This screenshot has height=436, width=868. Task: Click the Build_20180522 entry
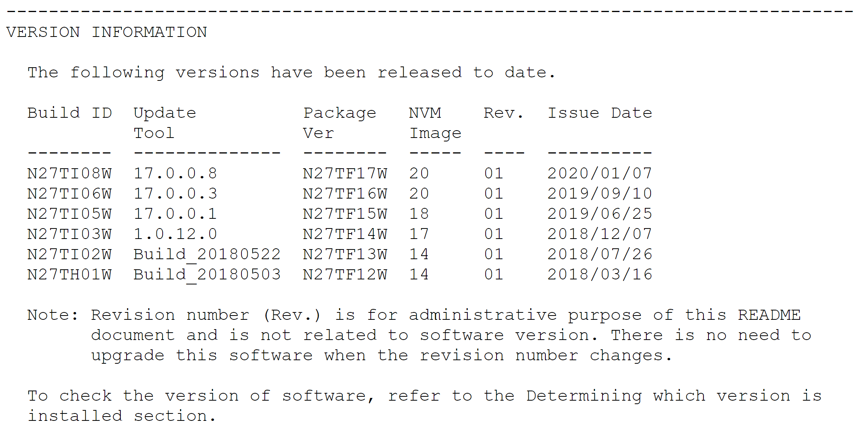pos(207,255)
